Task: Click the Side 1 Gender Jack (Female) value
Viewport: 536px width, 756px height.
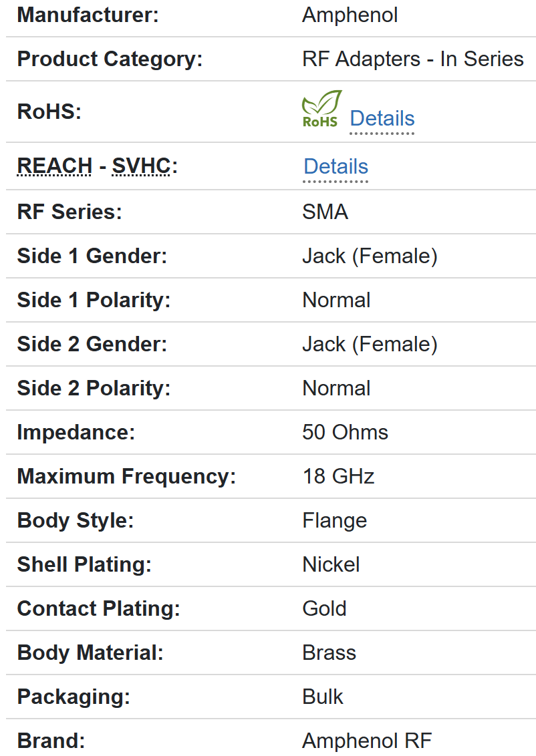Action: pos(370,256)
